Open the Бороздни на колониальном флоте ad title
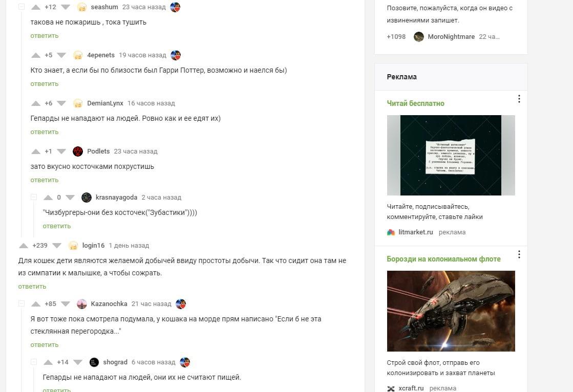Screen dimensions: 573x392 click(x=443, y=259)
